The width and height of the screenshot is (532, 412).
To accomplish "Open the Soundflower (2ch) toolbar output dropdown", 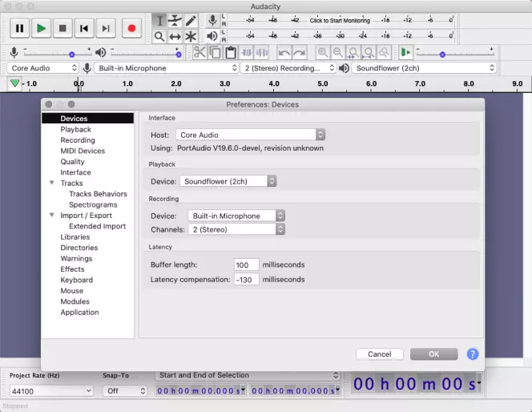I will point(424,68).
